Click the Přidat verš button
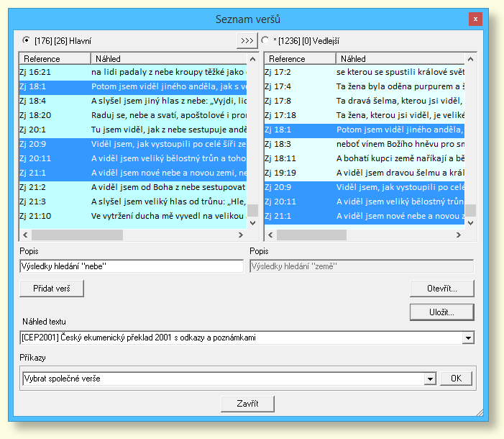Screen dimensions: 504x439 (52, 289)
